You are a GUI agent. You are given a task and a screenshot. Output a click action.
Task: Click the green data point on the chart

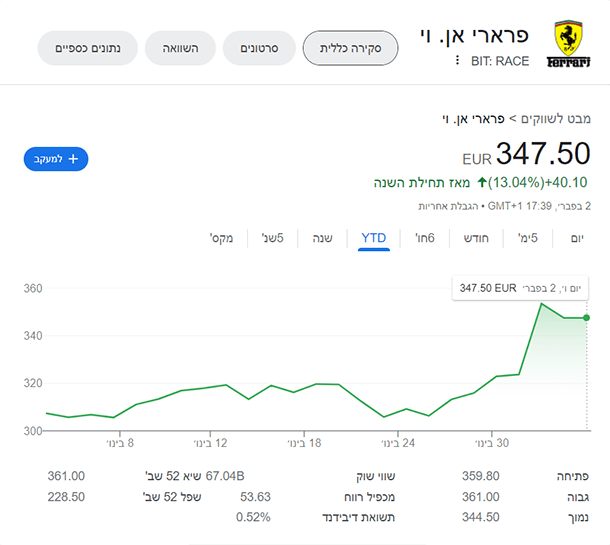[587, 318]
